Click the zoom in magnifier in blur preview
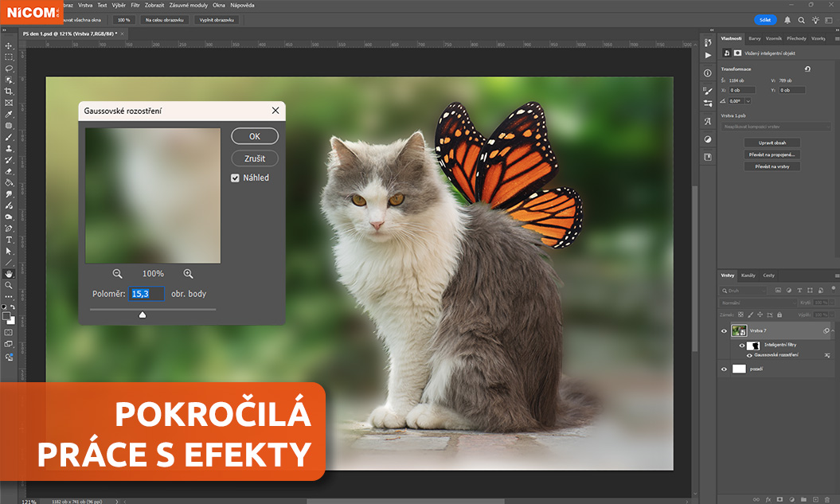This screenshot has width=840, height=504. [188, 273]
